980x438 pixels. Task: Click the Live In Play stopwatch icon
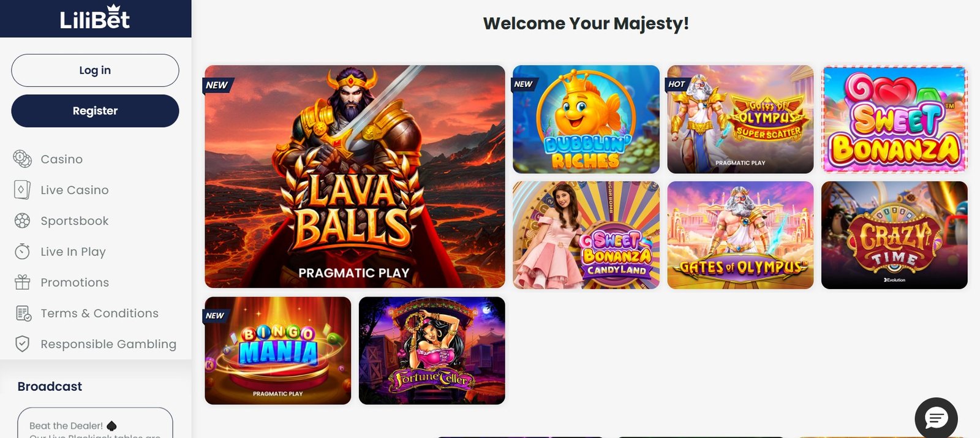(22, 251)
